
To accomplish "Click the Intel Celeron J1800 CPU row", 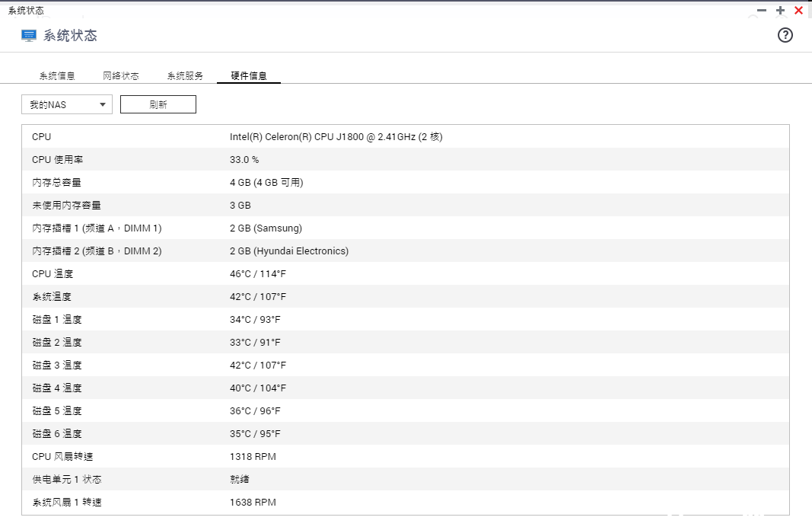I will (405, 137).
